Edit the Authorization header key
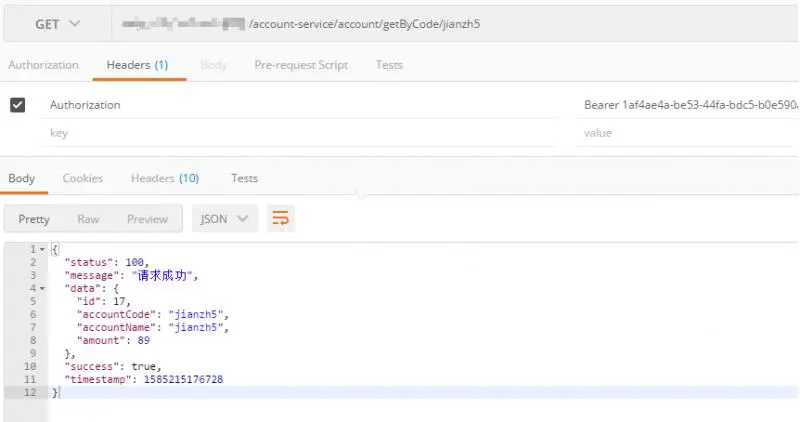Viewport: 800px width, 422px height. click(298, 105)
